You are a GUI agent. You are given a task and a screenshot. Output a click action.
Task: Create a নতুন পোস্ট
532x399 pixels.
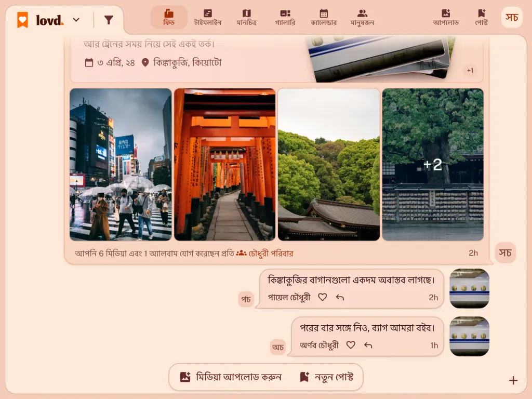click(327, 377)
